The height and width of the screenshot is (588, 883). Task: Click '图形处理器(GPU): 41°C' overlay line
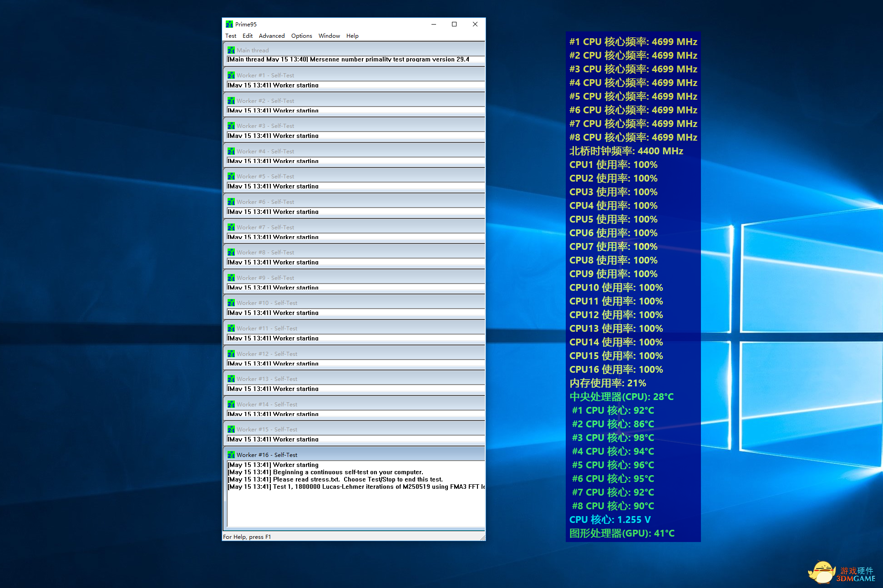[x=622, y=533]
